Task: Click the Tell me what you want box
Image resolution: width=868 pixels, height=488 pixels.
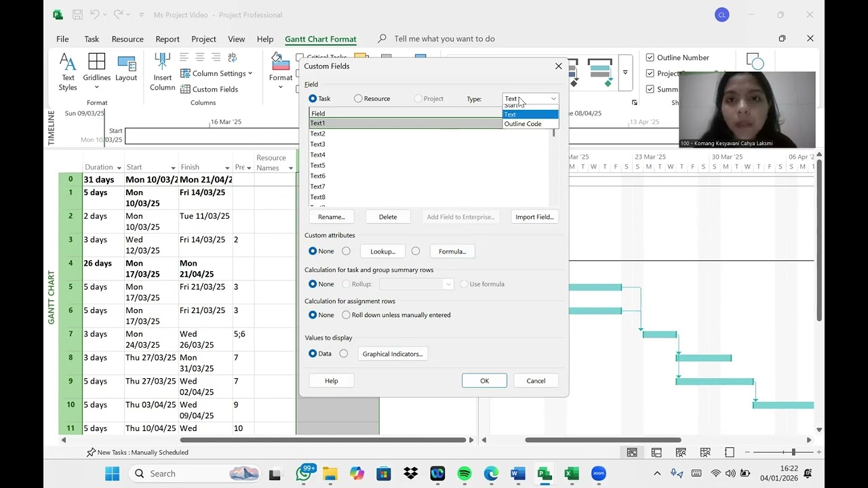Action: click(x=444, y=39)
